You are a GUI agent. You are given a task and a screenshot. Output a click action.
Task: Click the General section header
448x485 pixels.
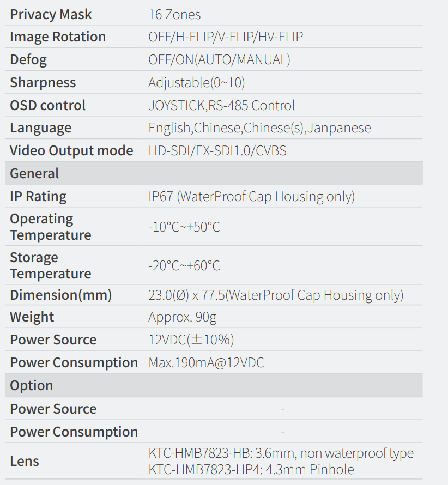pyautogui.click(x=34, y=174)
